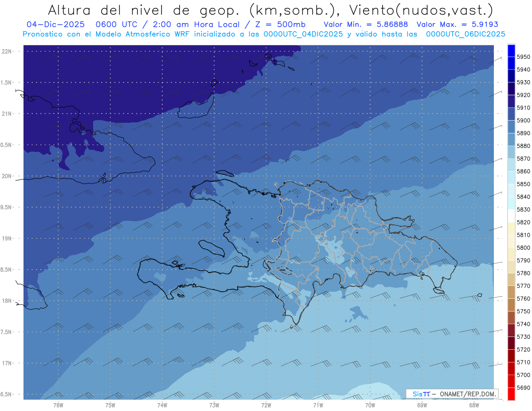
Task: Click the '69W' longitude label
Action: point(422,405)
